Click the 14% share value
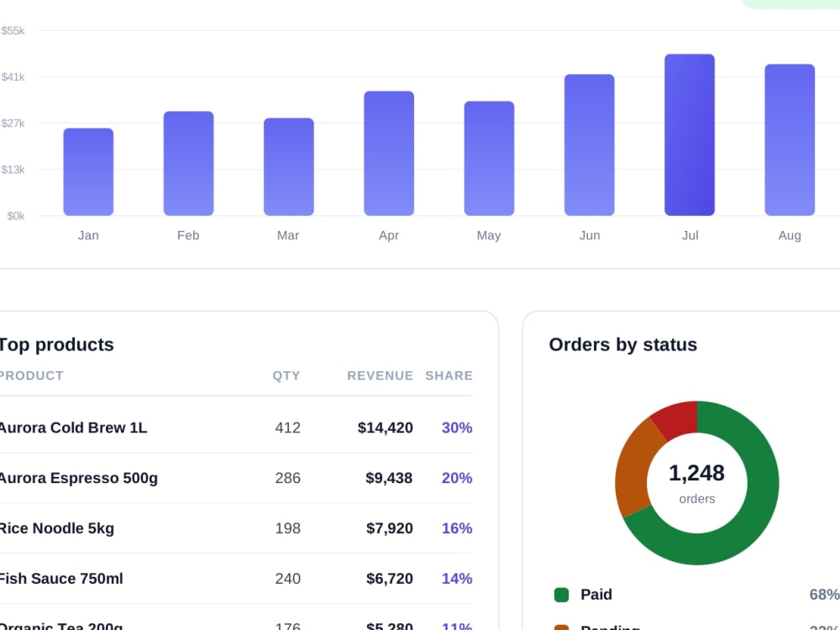 [x=457, y=579]
